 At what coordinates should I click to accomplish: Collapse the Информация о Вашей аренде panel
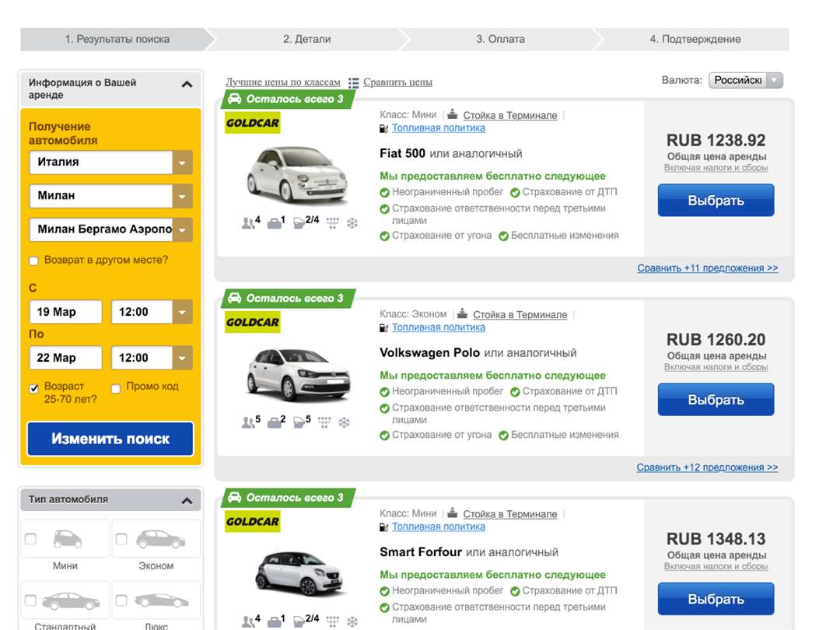(187, 84)
